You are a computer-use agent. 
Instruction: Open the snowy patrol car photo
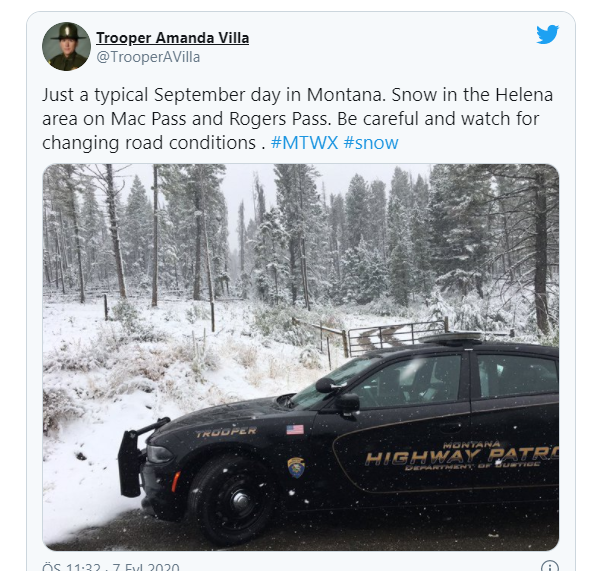(301, 357)
